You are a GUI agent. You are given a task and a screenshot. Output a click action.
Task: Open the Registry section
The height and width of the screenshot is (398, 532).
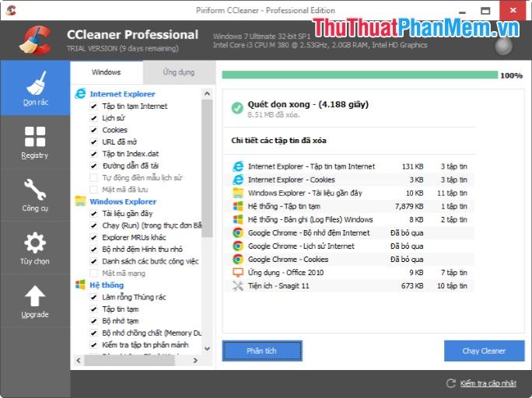35,142
